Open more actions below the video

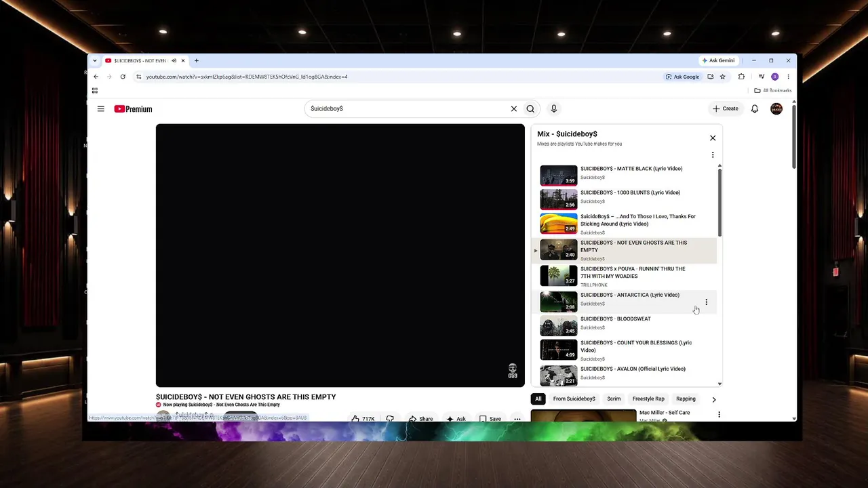(517, 418)
